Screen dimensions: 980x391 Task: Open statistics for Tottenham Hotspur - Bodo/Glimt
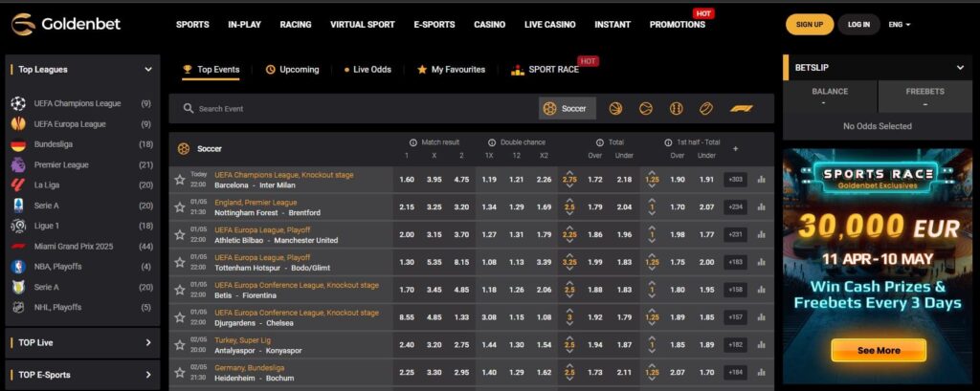pyautogui.click(x=761, y=262)
